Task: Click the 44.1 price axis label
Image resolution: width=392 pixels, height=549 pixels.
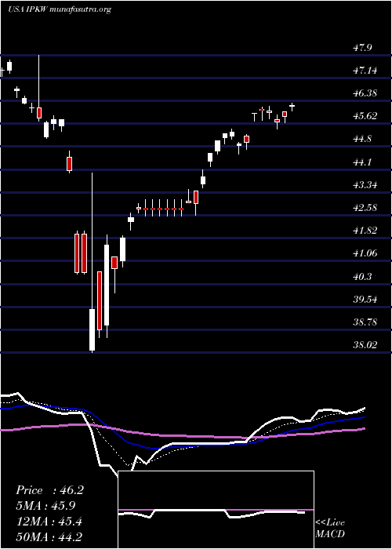Action: click(362, 162)
